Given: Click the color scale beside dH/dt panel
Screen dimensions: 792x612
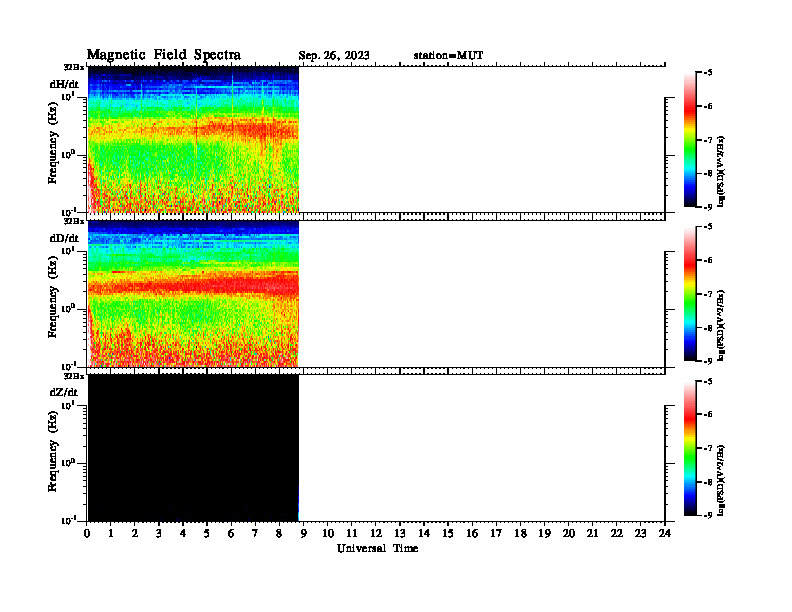Looking at the screenshot, I should point(690,140).
